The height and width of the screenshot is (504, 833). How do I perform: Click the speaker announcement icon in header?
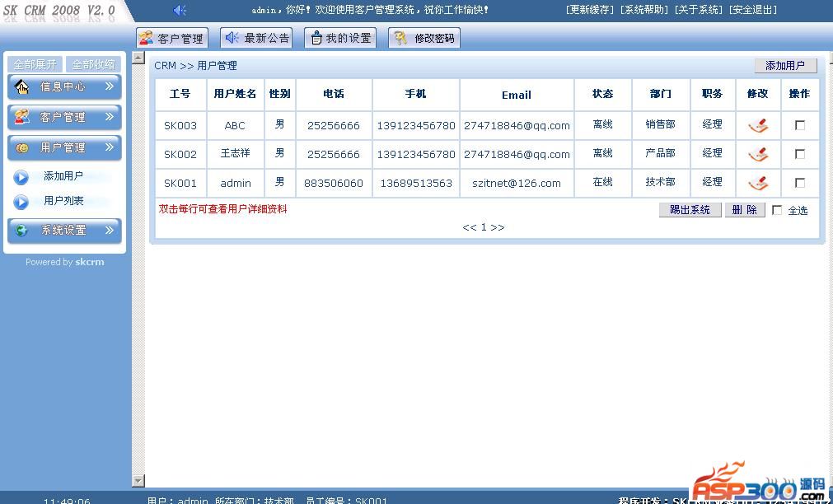pyautogui.click(x=180, y=10)
